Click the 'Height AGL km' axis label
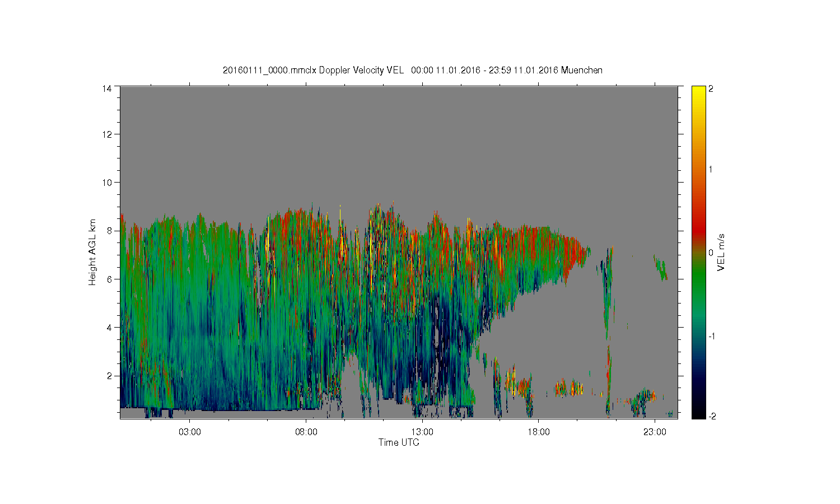The height and width of the screenshot is (504, 840). coord(92,252)
